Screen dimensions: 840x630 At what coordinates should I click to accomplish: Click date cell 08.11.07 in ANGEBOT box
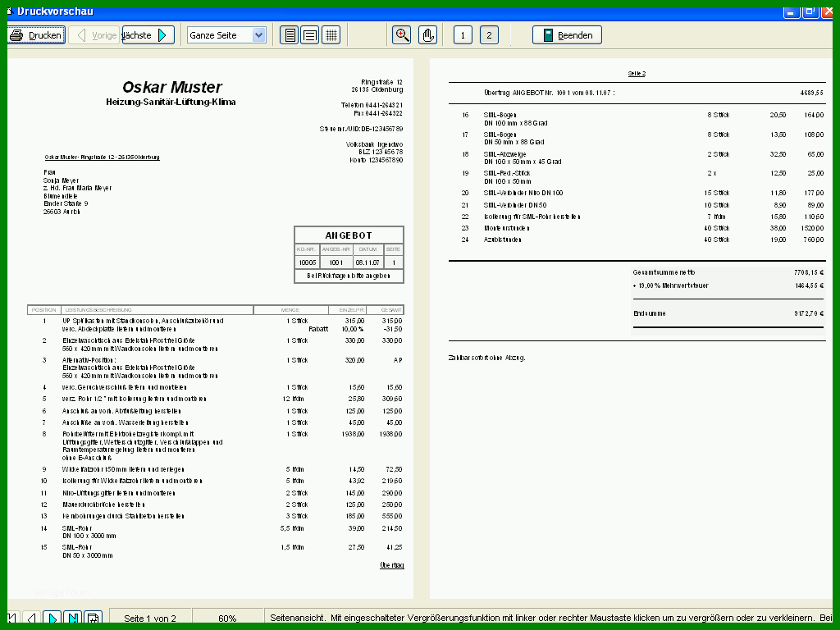tap(367, 262)
